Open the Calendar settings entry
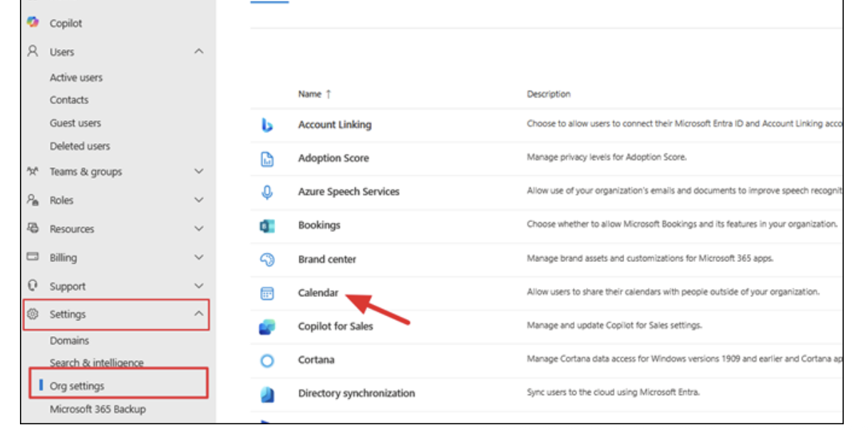Viewport: 868px width, 430px height. pos(318,293)
